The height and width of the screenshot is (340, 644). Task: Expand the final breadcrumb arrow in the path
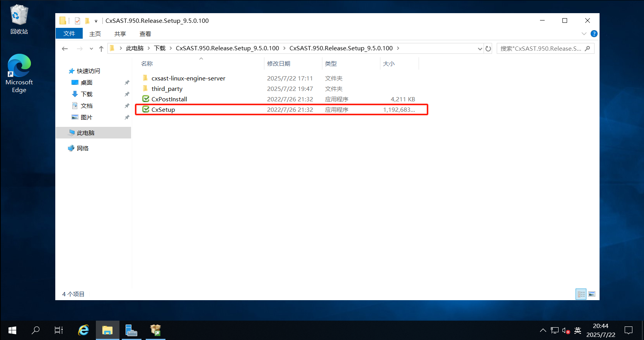(x=398, y=48)
